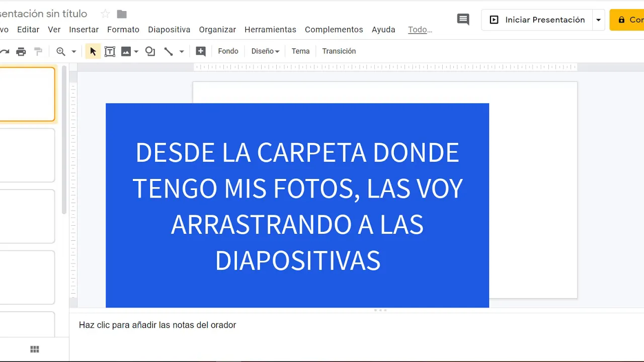Click the presentation title text
This screenshot has height=362, width=644.
44,14
